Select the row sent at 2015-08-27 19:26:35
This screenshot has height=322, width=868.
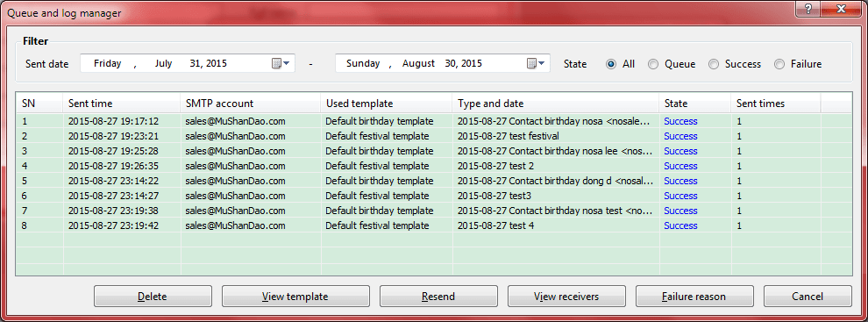[x=435, y=166]
